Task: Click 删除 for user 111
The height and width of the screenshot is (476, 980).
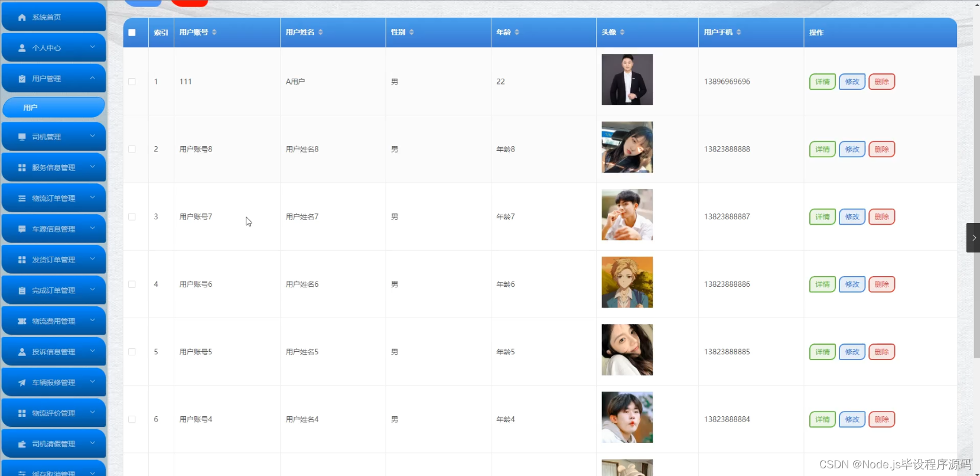Action: click(x=881, y=82)
